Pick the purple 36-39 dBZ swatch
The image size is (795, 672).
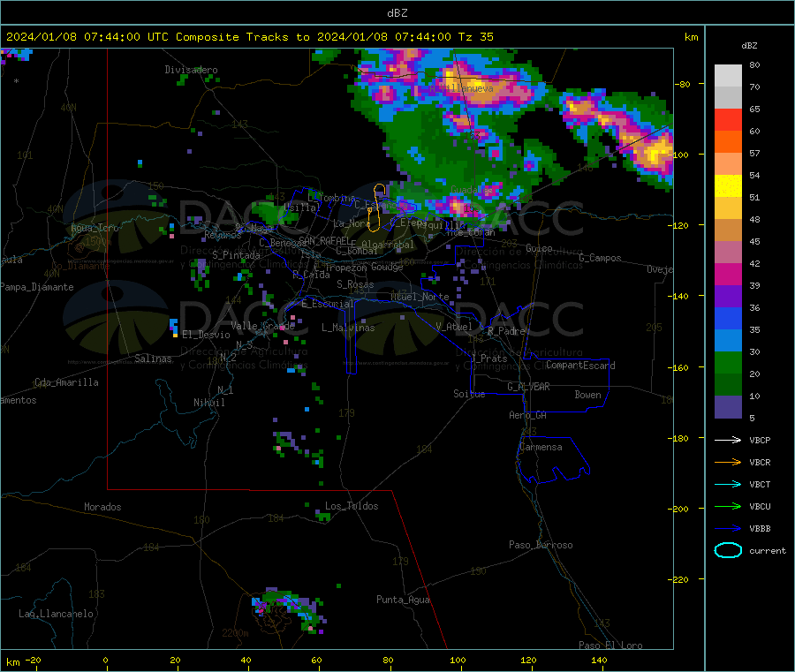point(728,297)
